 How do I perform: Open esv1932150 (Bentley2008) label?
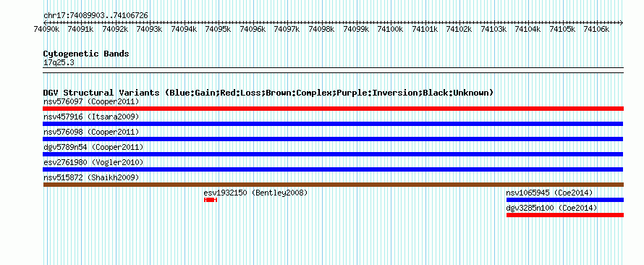click(255, 193)
